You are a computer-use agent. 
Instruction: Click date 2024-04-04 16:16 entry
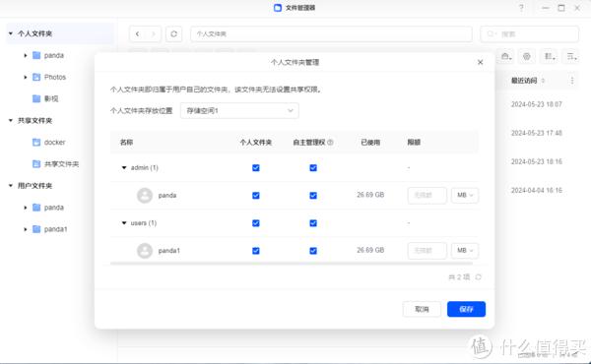coord(537,191)
